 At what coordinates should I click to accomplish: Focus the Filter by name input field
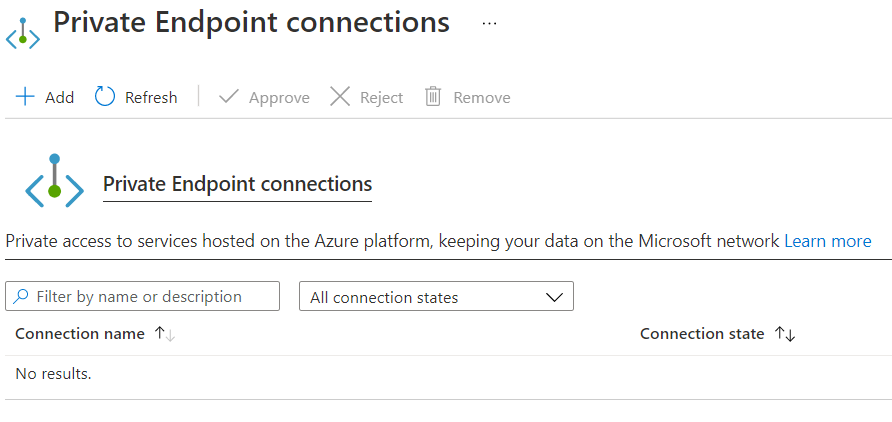coord(152,297)
